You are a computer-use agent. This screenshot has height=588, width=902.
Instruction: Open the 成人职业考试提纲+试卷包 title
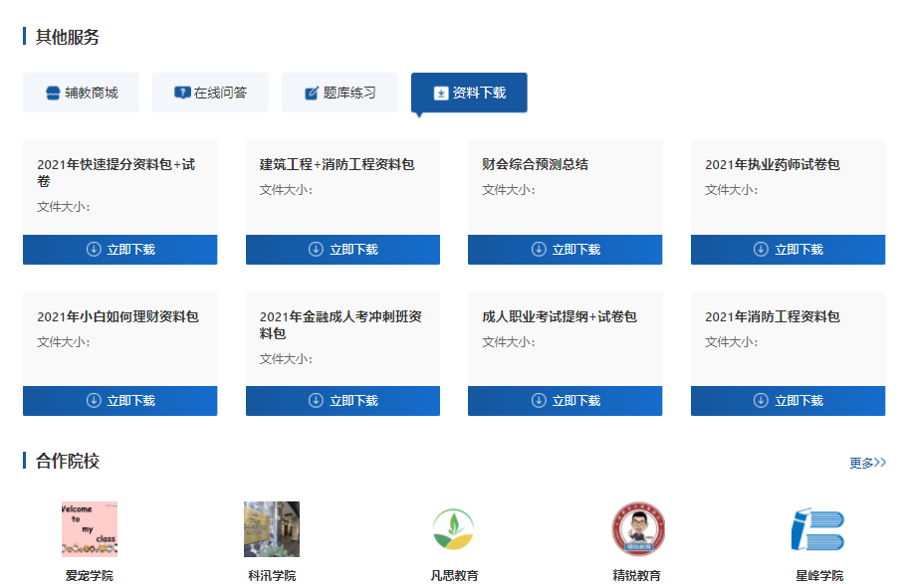(x=560, y=316)
